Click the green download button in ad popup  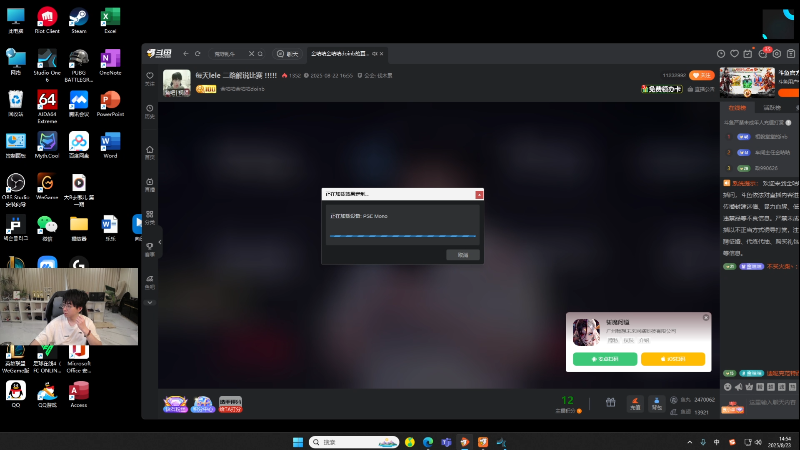(605, 359)
